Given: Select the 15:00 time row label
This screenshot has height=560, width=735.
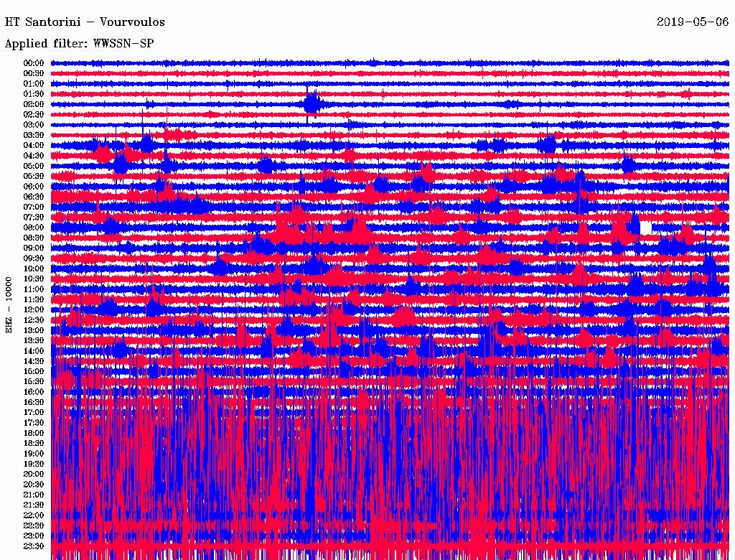Looking at the screenshot, I should click(34, 371).
